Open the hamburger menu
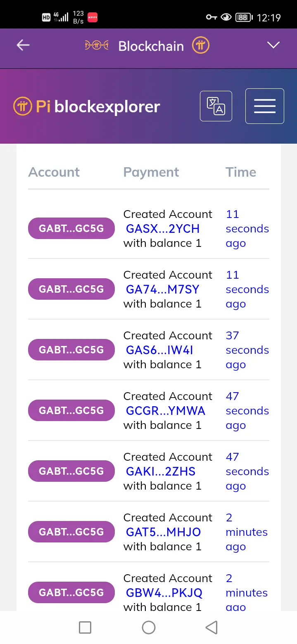 (264, 106)
